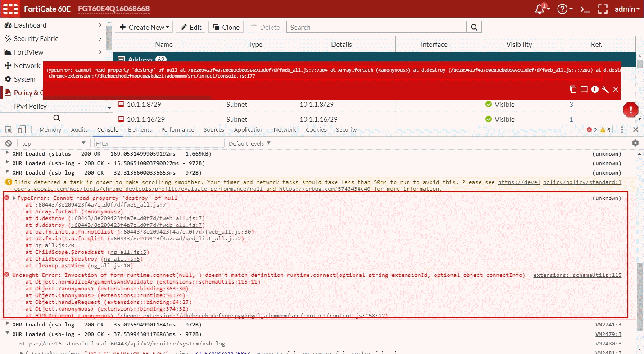
Task: Click the address Search input field
Action: (x=376, y=27)
